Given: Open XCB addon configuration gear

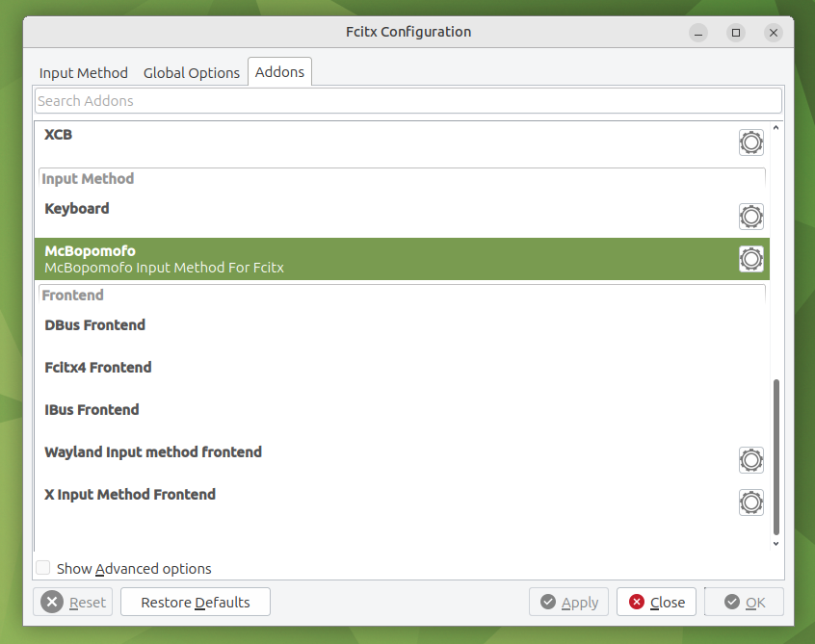Looking at the screenshot, I should point(751,142).
